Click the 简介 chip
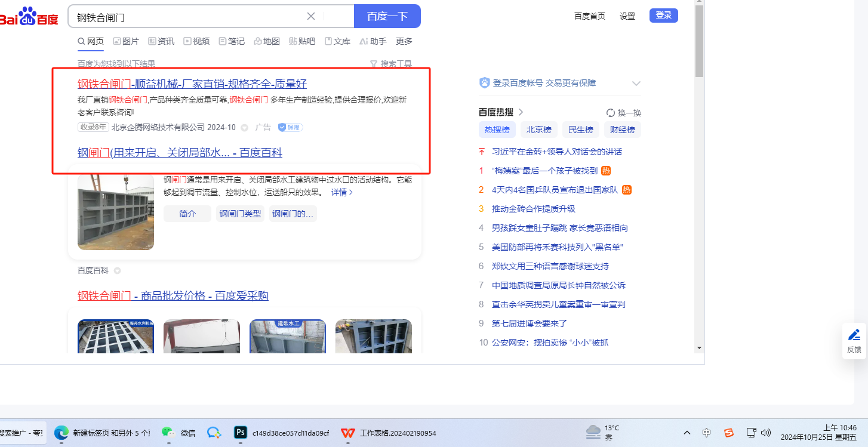Image resolution: width=868 pixels, height=447 pixels. coord(187,214)
